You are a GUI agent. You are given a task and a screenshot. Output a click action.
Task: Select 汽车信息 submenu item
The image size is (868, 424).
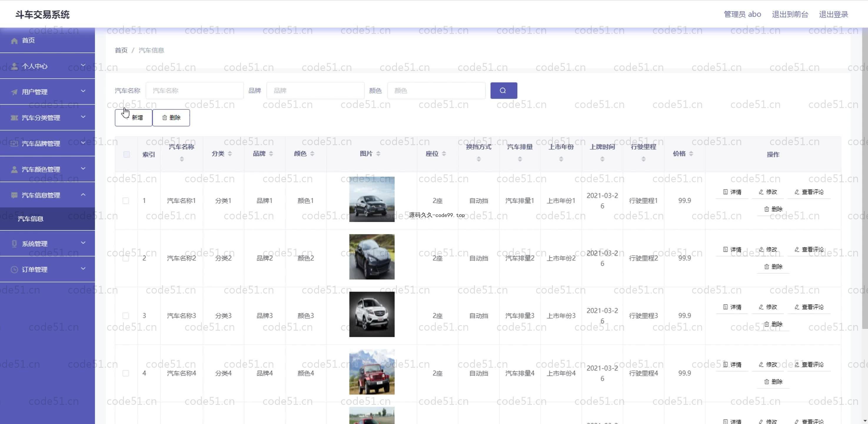pyautogui.click(x=47, y=219)
